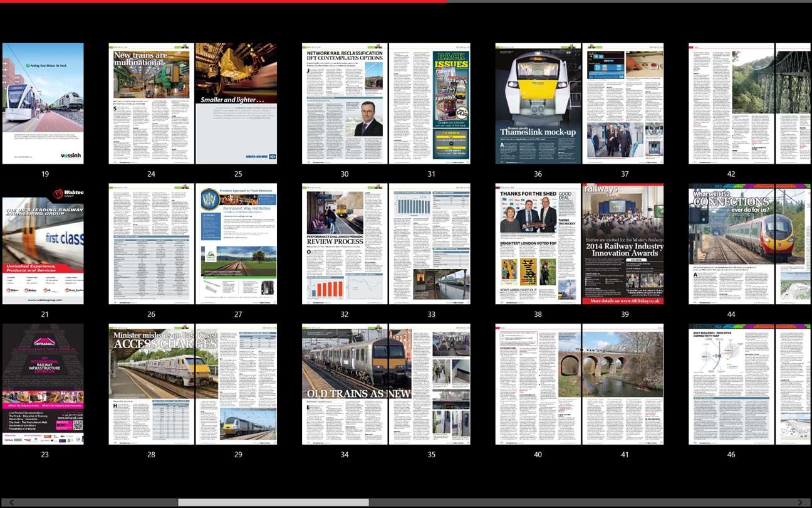Open page 46 East Midlands connectivity map thumbnail

(x=732, y=384)
